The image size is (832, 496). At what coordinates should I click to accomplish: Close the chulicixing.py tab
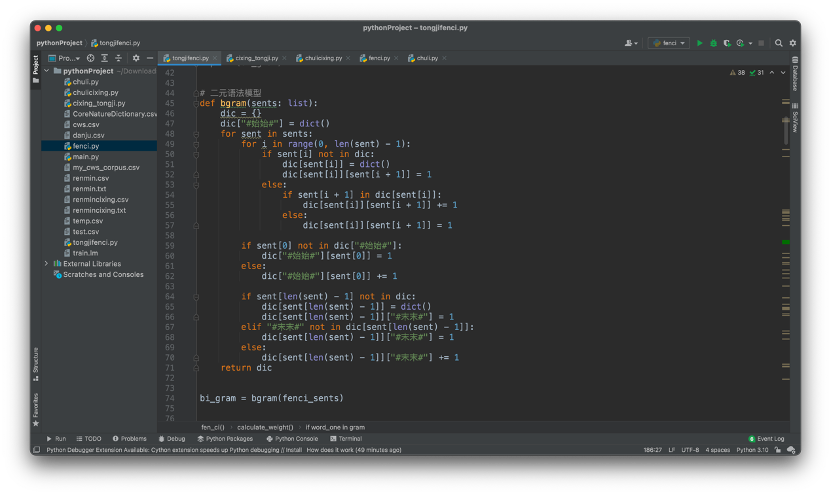pyautogui.click(x=348, y=58)
